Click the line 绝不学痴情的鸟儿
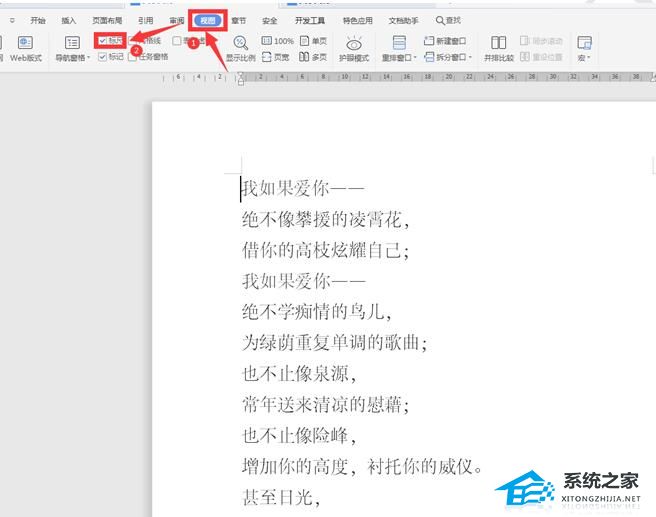The image size is (656, 517). [x=317, y=312]
